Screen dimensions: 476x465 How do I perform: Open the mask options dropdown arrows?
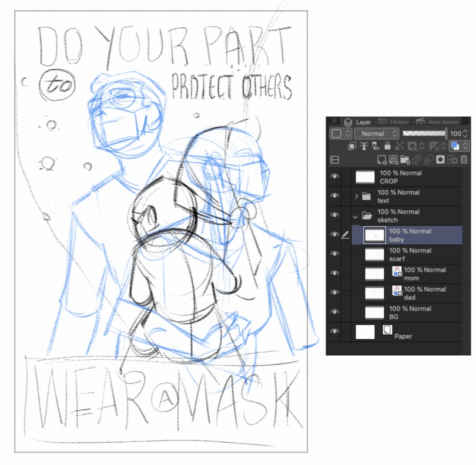pyautogui.click(x=422, y=147)
